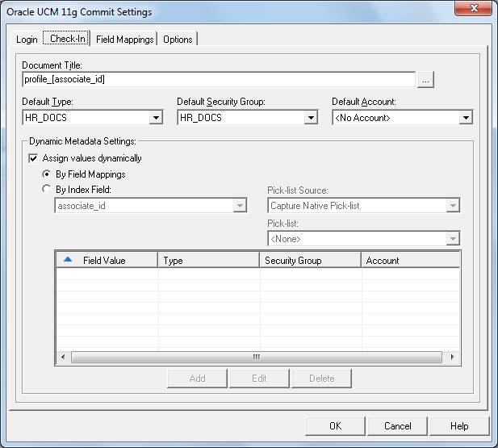Go to the Options tab
Viewport: 498px width, 448px height.
[x=178, y=39]
